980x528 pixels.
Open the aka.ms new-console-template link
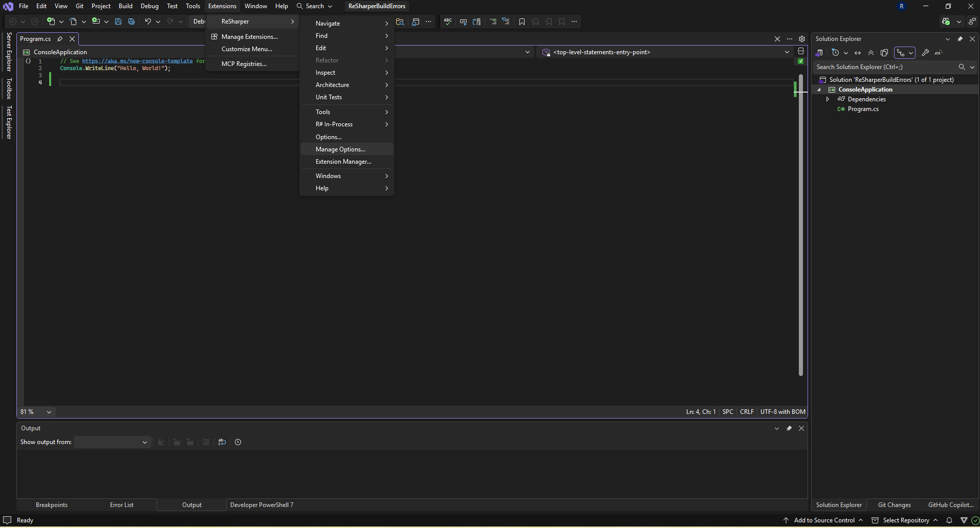(137, 61)
